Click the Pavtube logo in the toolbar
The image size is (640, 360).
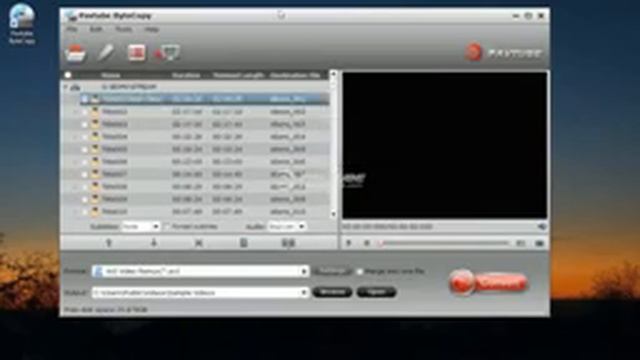pyautogui.click(x=504, y=52)
